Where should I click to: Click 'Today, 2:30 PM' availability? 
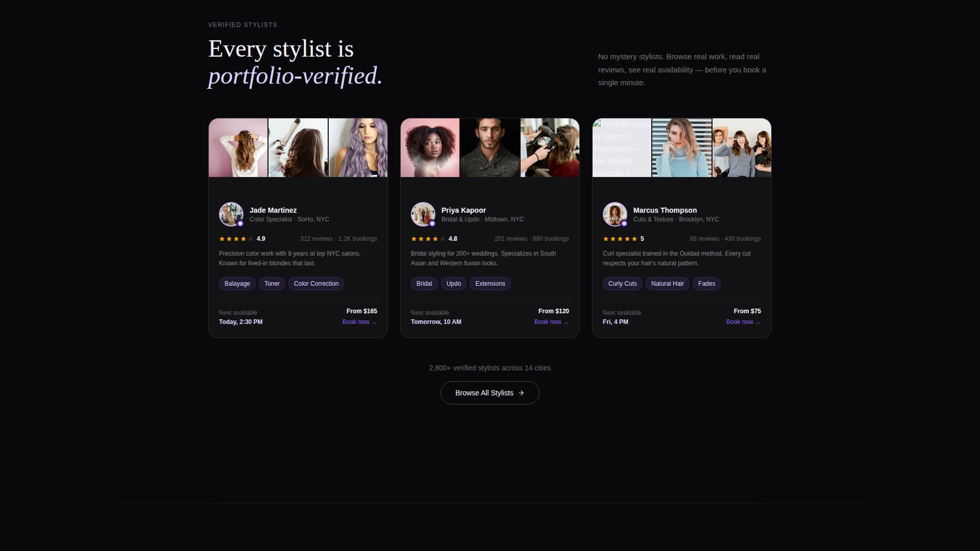pyautogui.click(x=241, y=322)
